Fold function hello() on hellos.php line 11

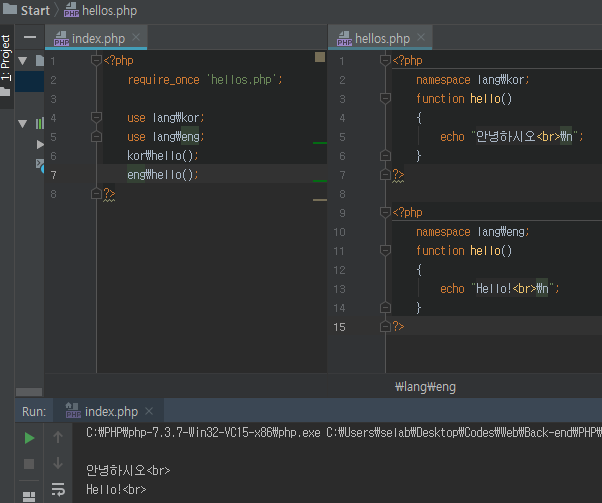click(385, 251)
